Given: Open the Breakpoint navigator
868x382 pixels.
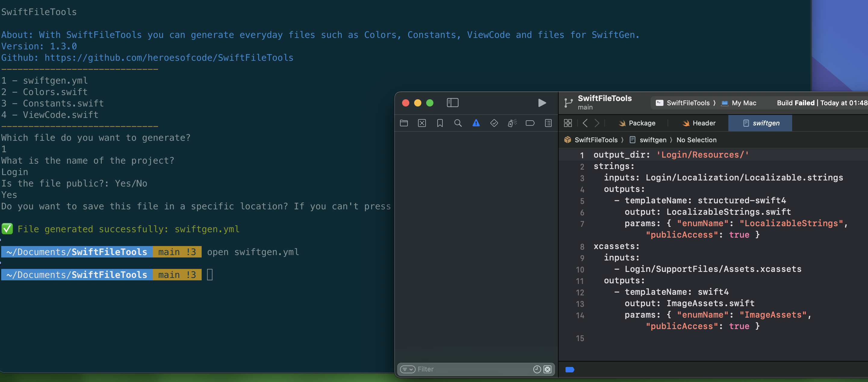Looking at the screenshot, I should click(530, 123).
